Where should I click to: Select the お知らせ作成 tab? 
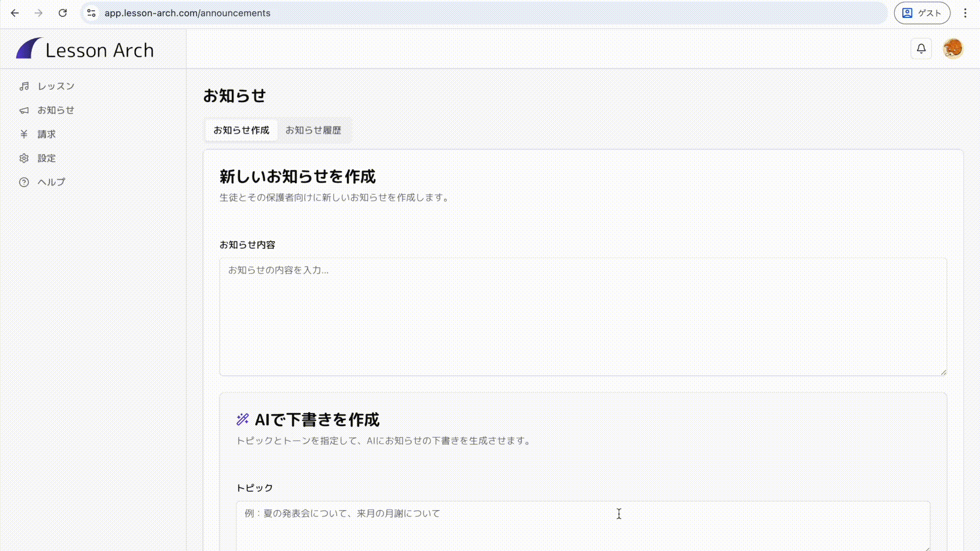point(241,130)
